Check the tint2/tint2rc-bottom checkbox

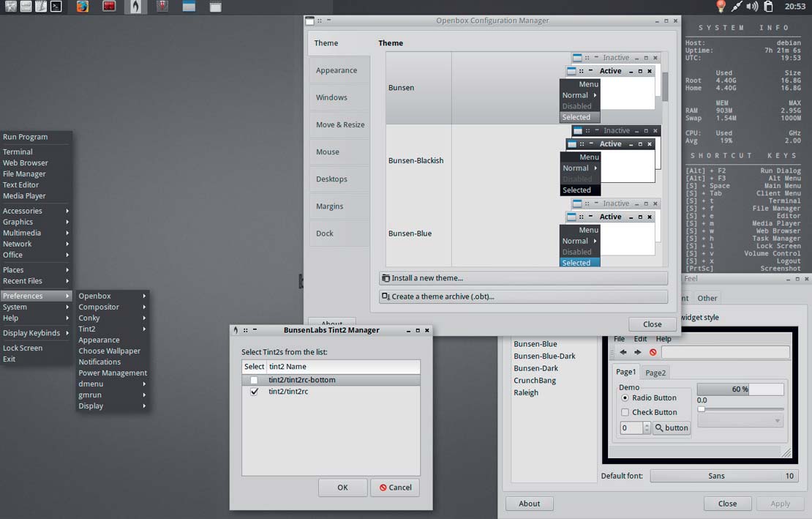(x=254, y=380)
